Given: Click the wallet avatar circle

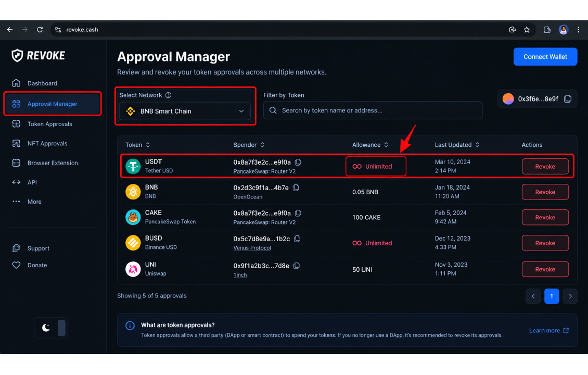Looking at the screenshot, I should tap(508, 99).
